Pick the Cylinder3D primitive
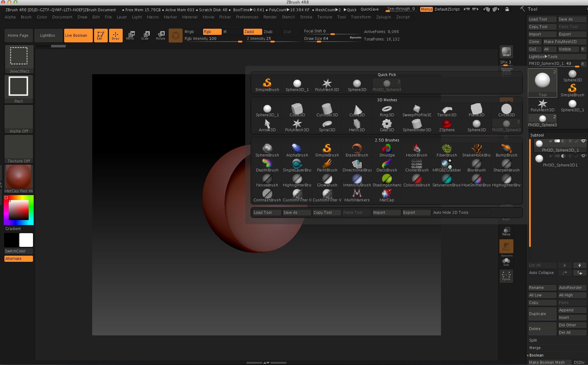Screen dimensions: 588x365 [x=327, y=110]
